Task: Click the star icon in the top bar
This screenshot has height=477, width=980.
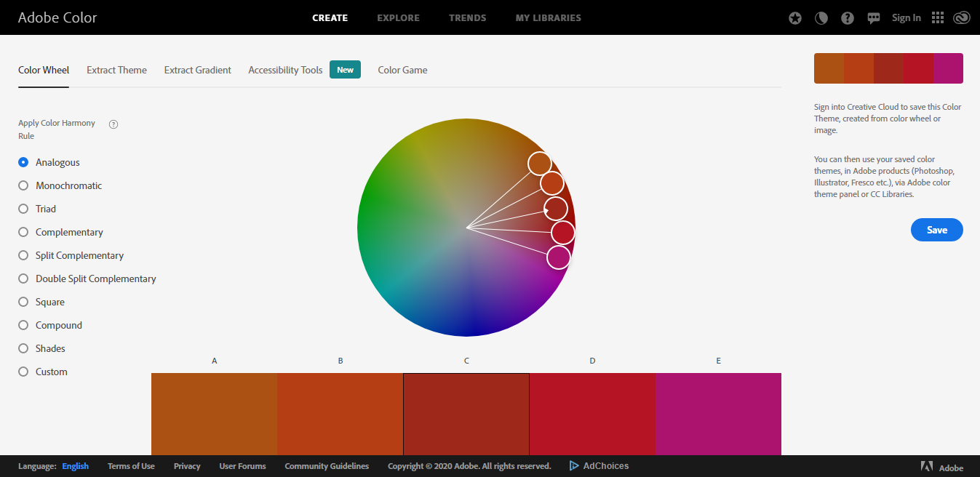Action: (x=795, y=17)
